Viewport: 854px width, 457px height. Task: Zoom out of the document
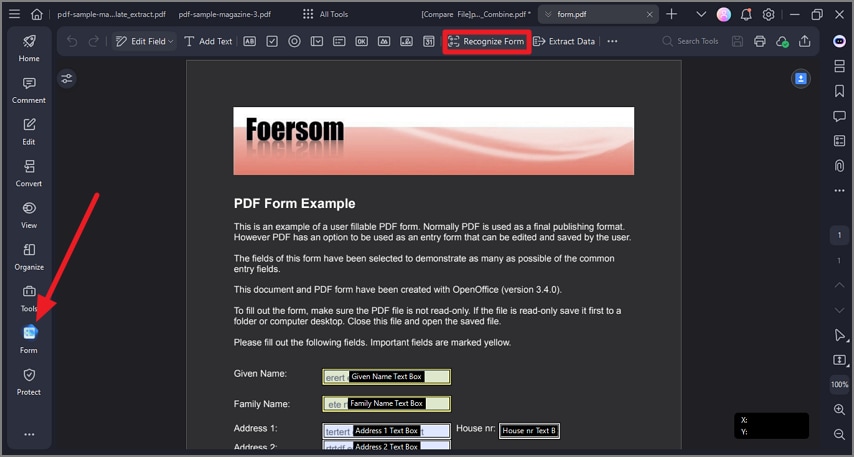(x=839, y=434)
